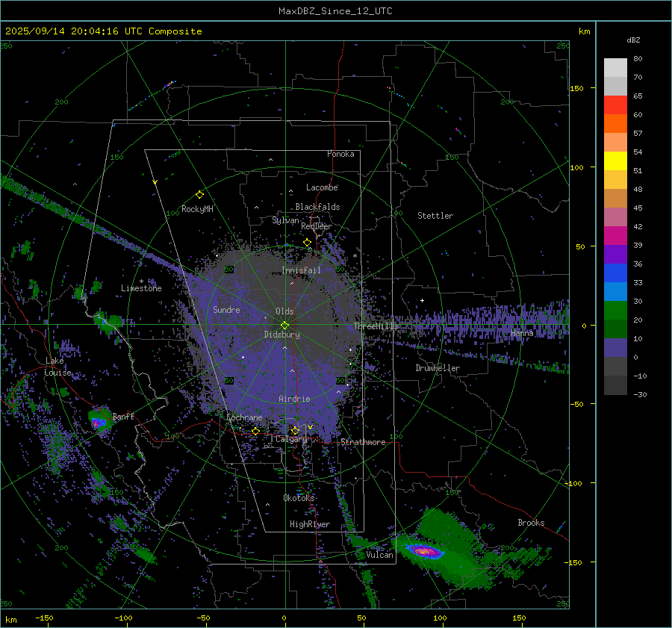Screen dimensions: 672x628
Task: Click the Didsbury city label
Action: [281, 335]
